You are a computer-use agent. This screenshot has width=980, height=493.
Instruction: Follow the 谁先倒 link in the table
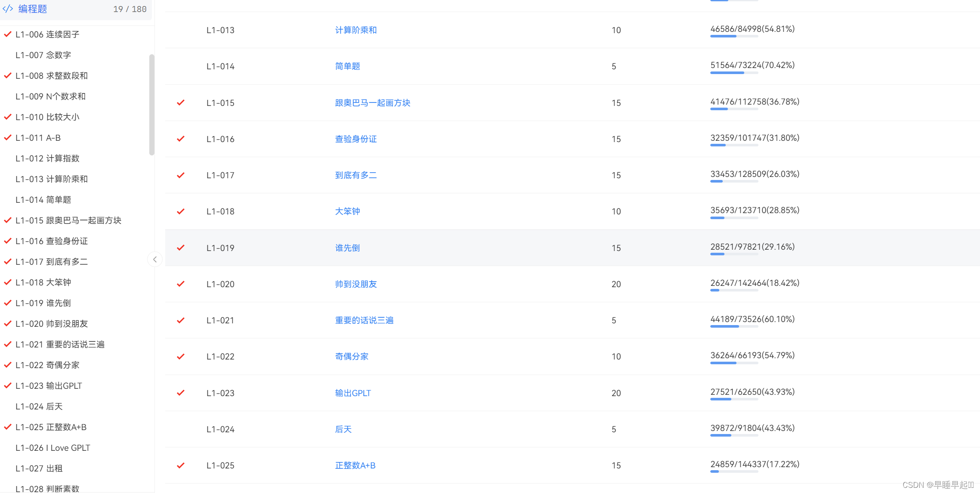[348, 248]
